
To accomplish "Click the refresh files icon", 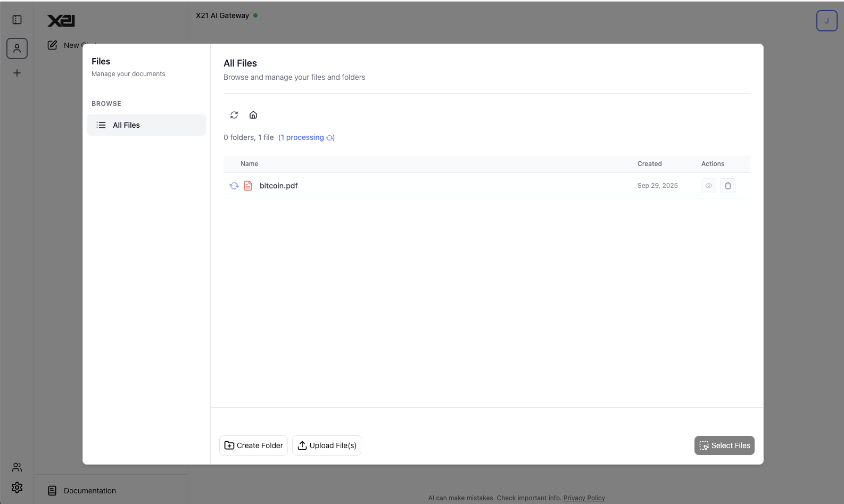I will tap(234, 115).
